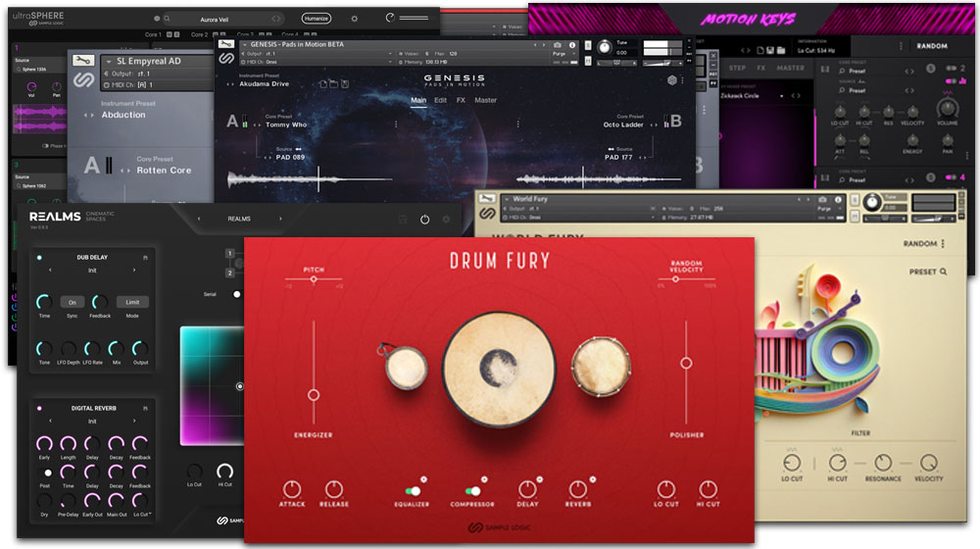
Task: Toggle the Dub Delay enable dot in Realms
Action: click(x=39, y=258)
